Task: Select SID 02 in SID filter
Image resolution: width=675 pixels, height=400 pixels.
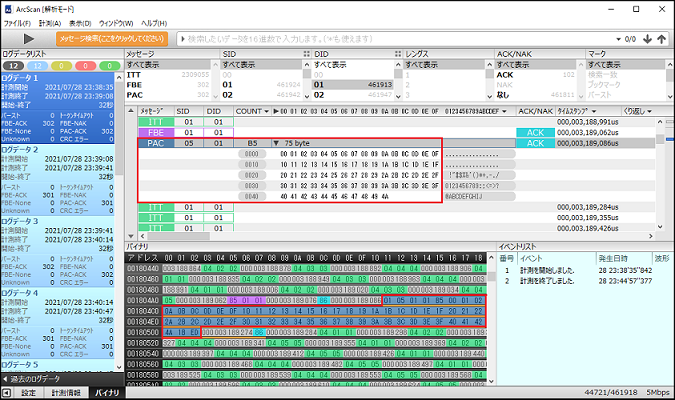Action: pyautogui.click(x=261, y=95)
